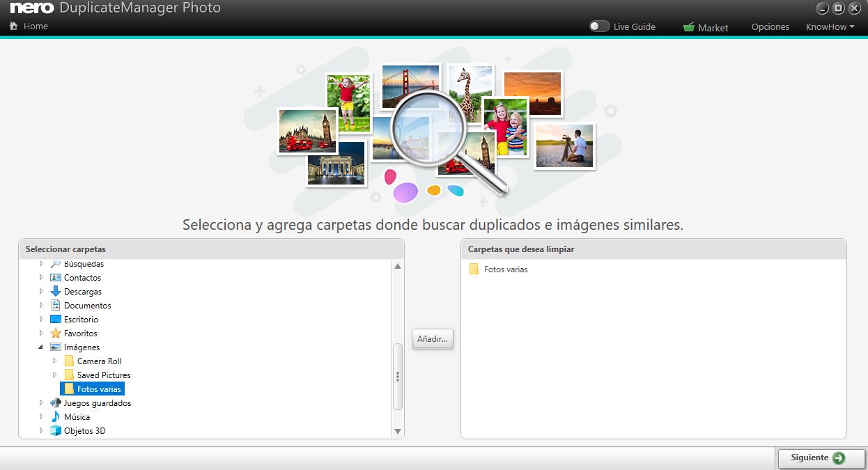Select the Saved Pictures folder

[103, 375]
